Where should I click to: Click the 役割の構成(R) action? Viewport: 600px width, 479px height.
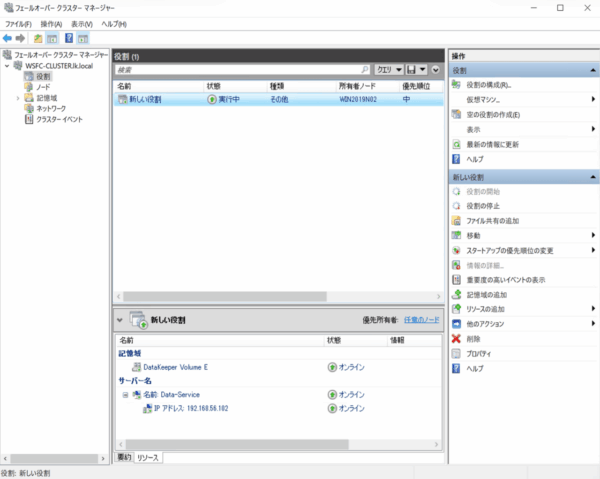point(489,85)
